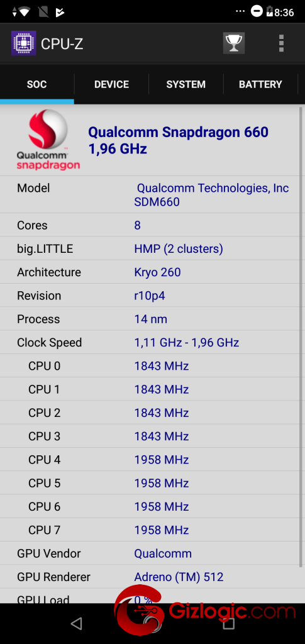Select the SOC tab
Image resolution: width=305 pixels, height=644 pixels.
click(37, 85)
